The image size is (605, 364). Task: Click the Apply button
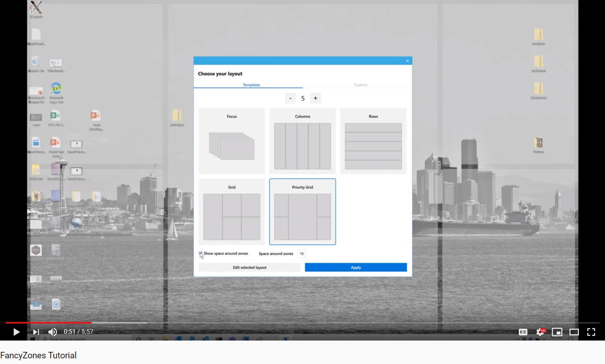[356, 268]
